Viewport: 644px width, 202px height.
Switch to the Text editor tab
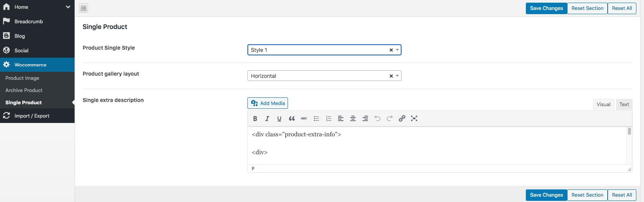click(x=624, y=105)
